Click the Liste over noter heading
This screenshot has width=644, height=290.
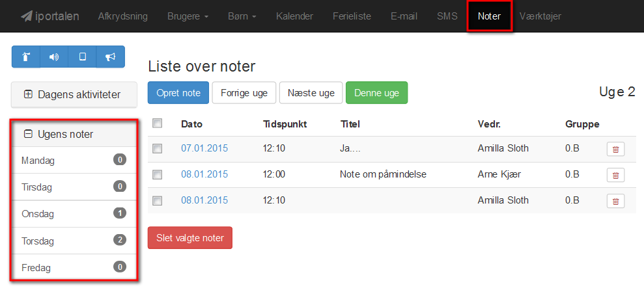pos(202,66)
